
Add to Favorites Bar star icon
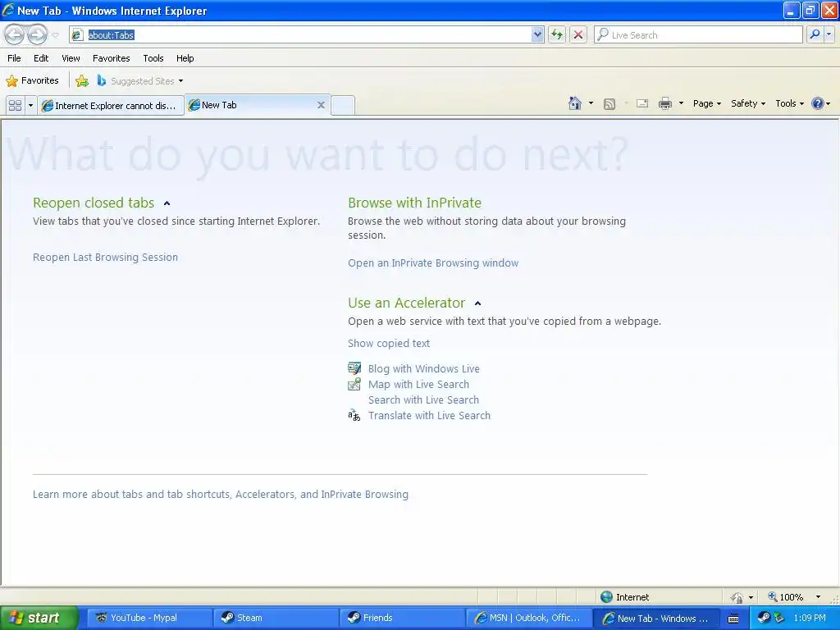coord(82,81)
